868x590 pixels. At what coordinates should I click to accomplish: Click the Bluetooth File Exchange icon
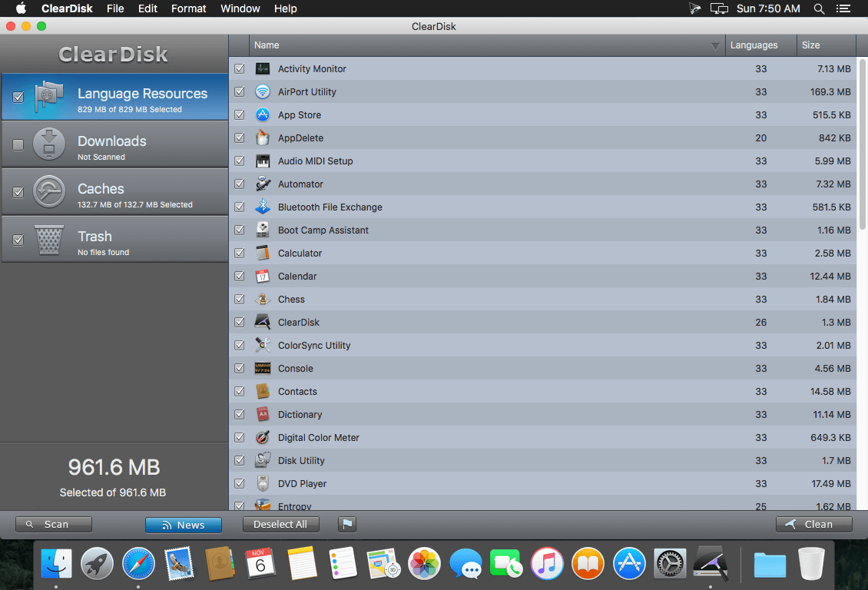pos(263,207)
